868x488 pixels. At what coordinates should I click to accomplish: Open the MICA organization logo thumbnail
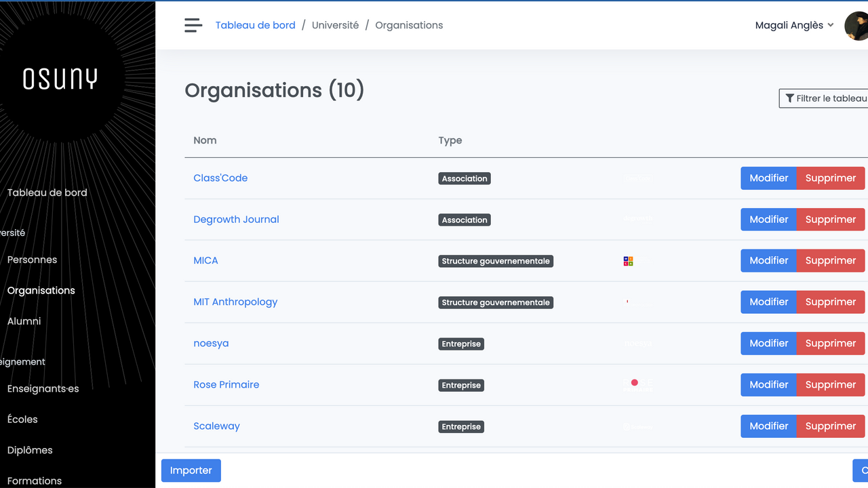[x=628, y=261]
